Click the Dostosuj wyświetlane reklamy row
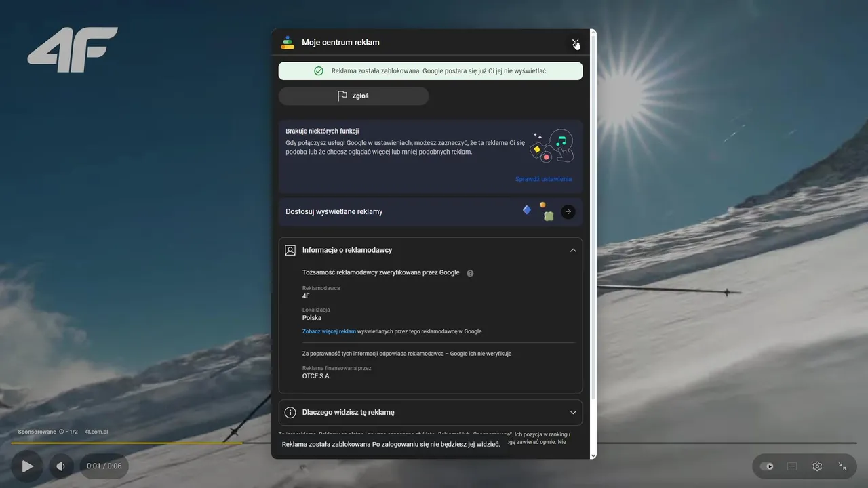868x488 pixels. tap(431, 211)
